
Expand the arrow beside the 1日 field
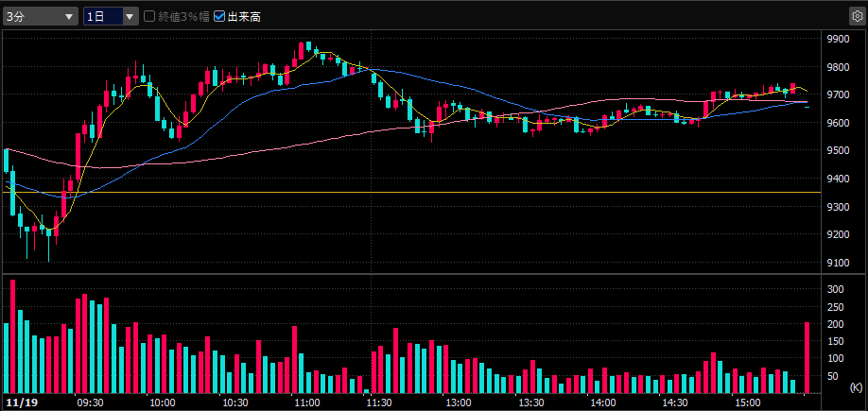[x=130, y=16]
